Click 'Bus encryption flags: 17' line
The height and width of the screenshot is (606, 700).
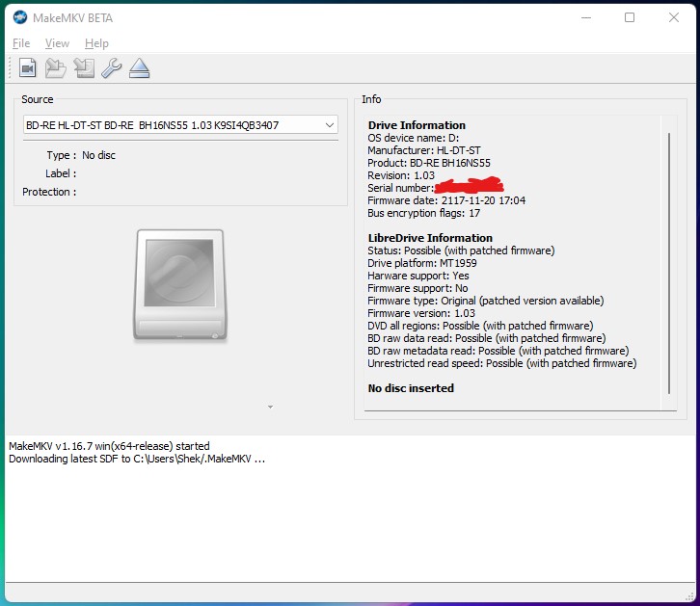pos(423,213)
